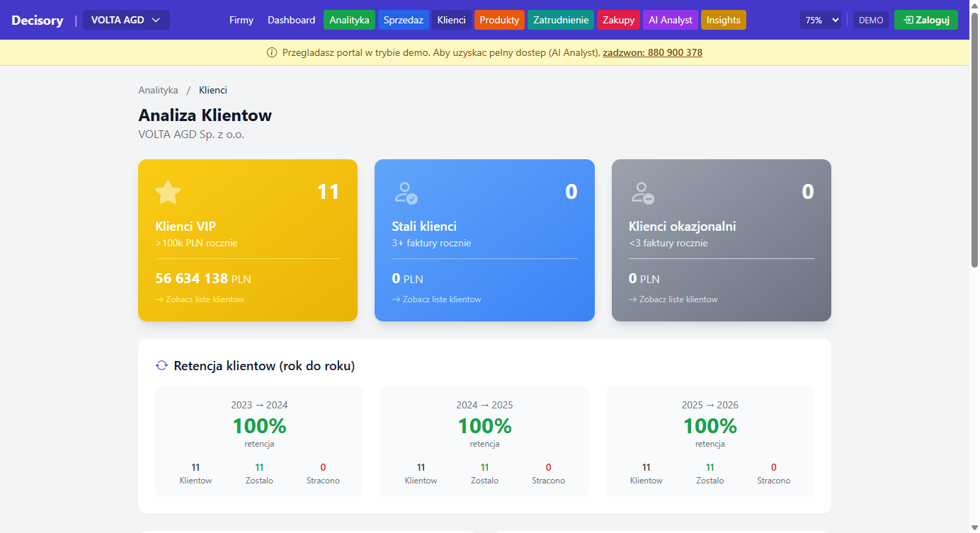Click the gold star icon on VIP card
980x533 pixels.
[168, 193]
